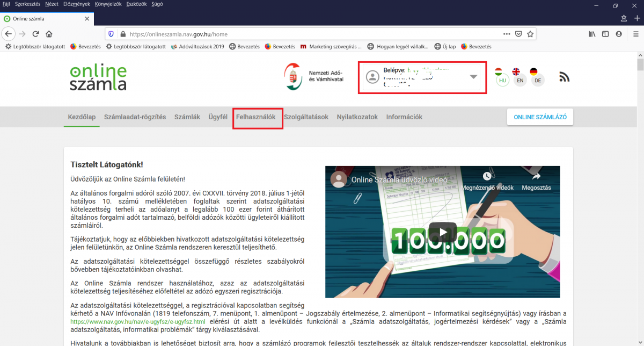Viewport: 644px width, 346px height.
Task: Open the Firefox account icon
Action: (619, 34)
